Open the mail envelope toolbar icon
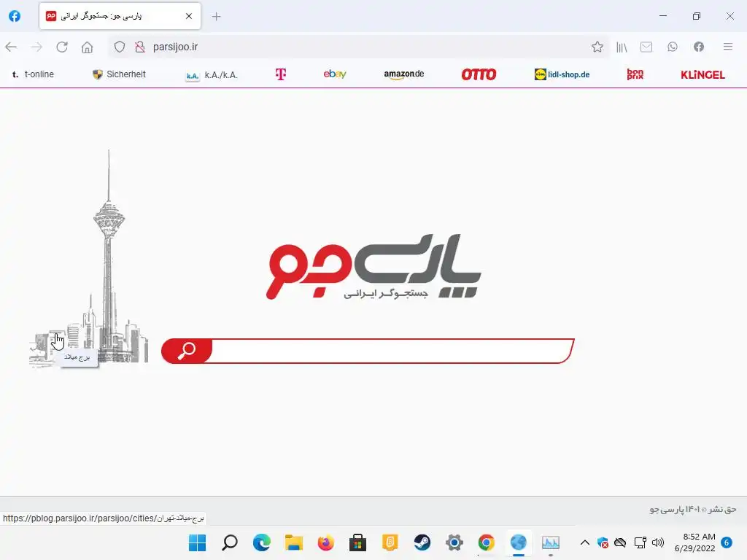747x560 pixels. tap(646, 47)
